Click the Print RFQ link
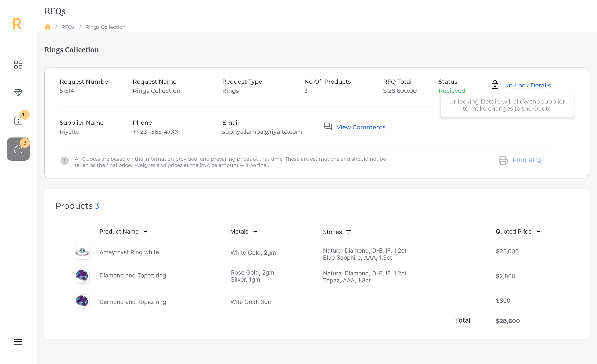Image resolution: width=597 pixels, height=364 pixels. tap(527, 160)
